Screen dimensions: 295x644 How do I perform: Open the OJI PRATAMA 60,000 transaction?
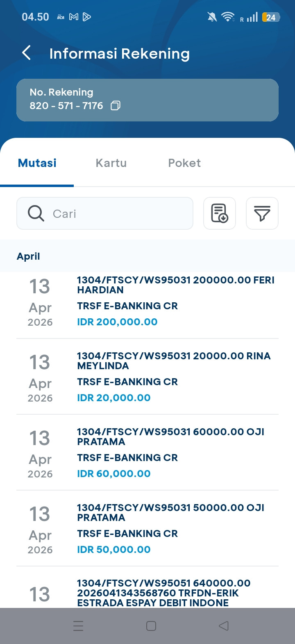click(x=147, y=453)
